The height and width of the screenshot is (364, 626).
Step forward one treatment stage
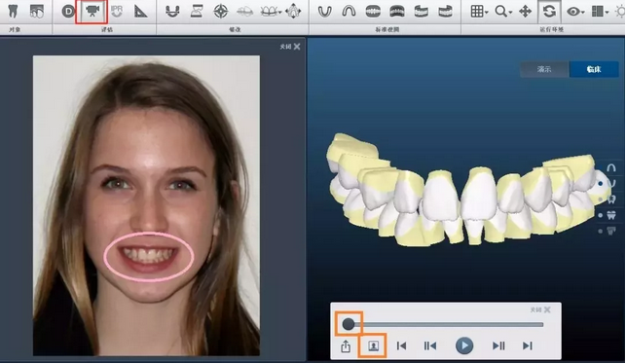(x=498, y=346)
